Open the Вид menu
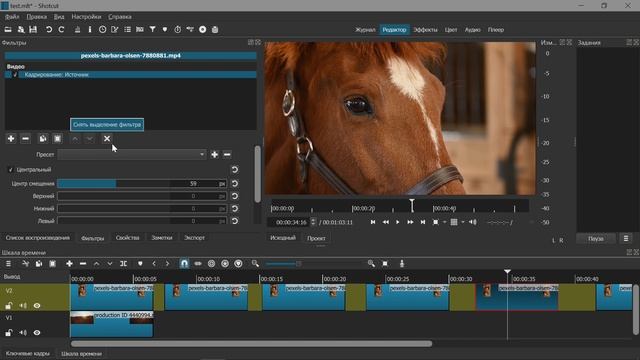Viewport: 640px width, 360px height. (x=59, y=17)
